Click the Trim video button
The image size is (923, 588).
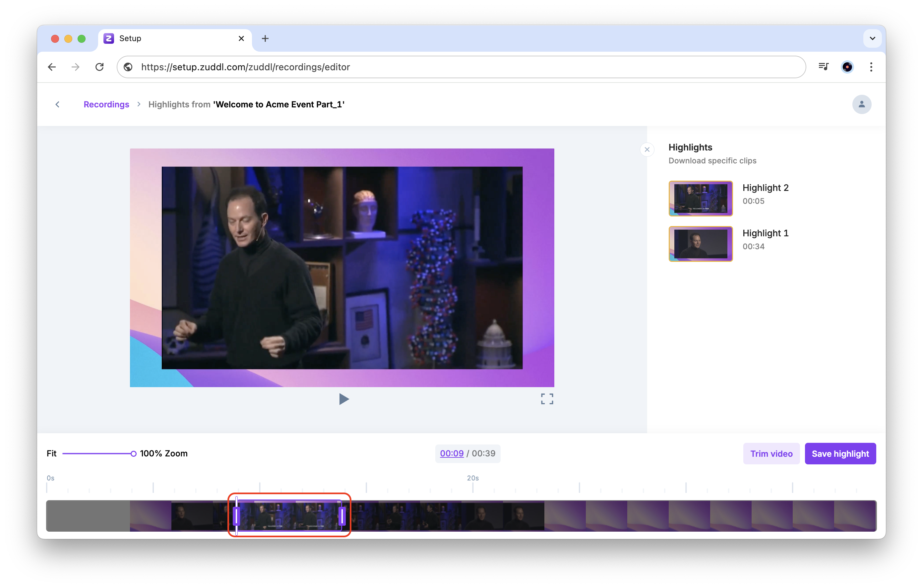pyautogui.click(x=771, y=453)
